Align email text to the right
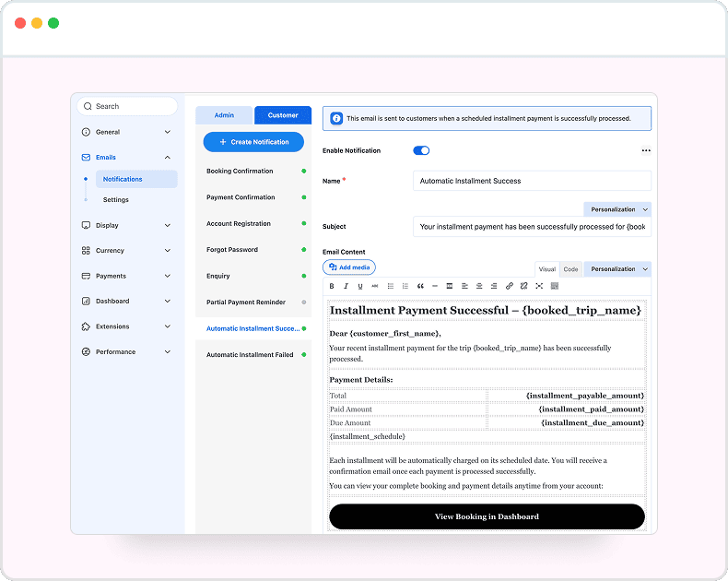Viewport: 728px width, 581px height. click(494, 286)
